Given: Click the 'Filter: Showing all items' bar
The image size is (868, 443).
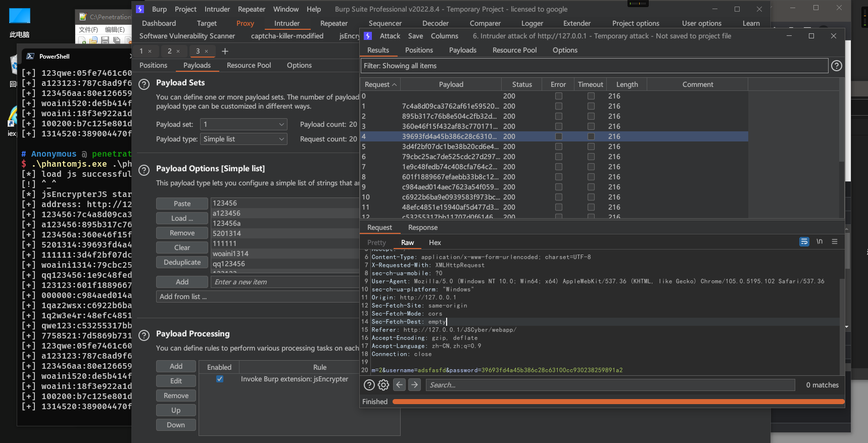Looking at the screenshot, I should coord(595,66).
